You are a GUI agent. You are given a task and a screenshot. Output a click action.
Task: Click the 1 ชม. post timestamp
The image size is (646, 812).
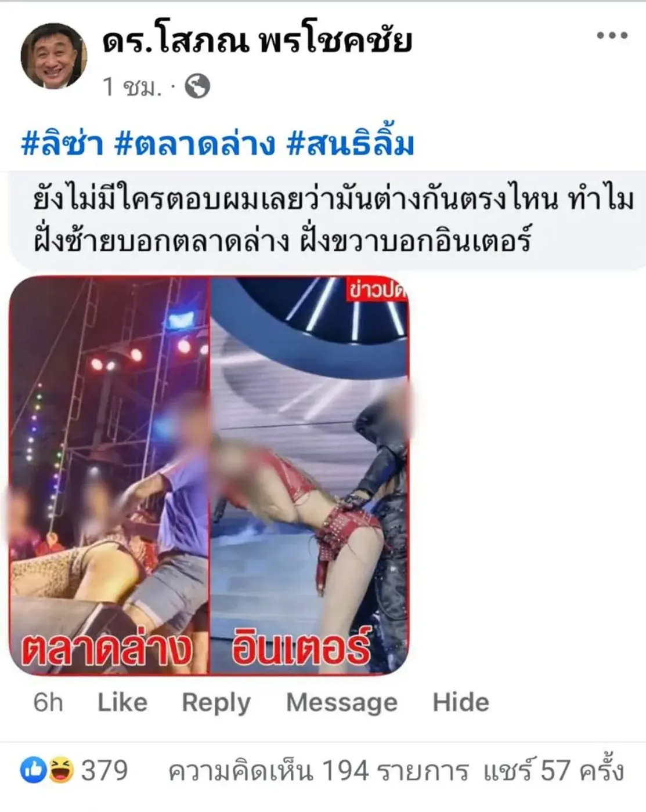coord(132,87)
